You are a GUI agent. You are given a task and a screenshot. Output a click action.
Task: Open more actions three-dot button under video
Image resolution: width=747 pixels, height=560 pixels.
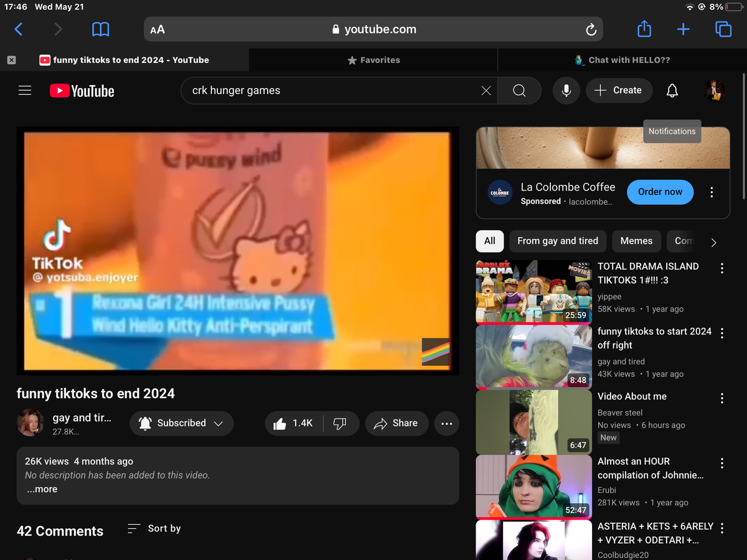446,423
